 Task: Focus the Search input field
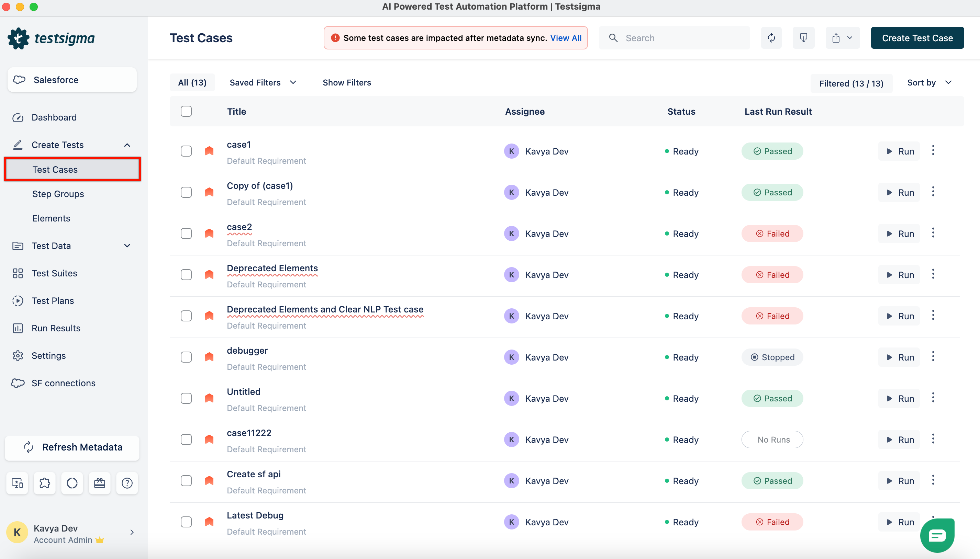(x=674, y=38)
